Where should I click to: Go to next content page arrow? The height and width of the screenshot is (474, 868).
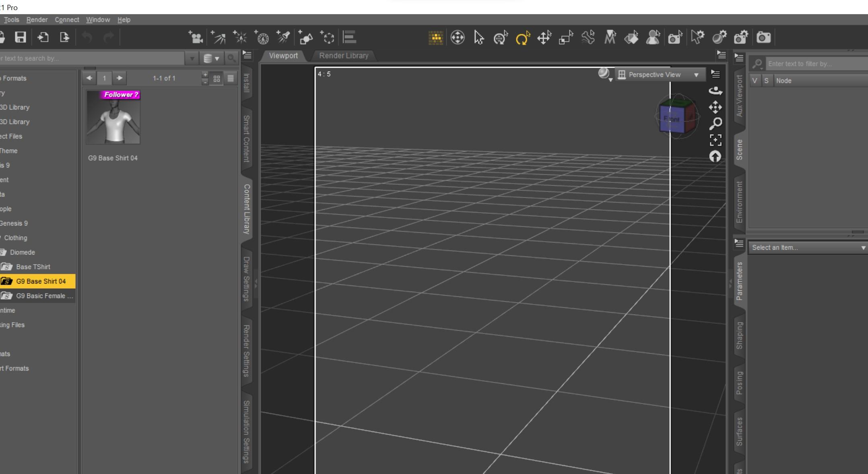click(120, 78)
